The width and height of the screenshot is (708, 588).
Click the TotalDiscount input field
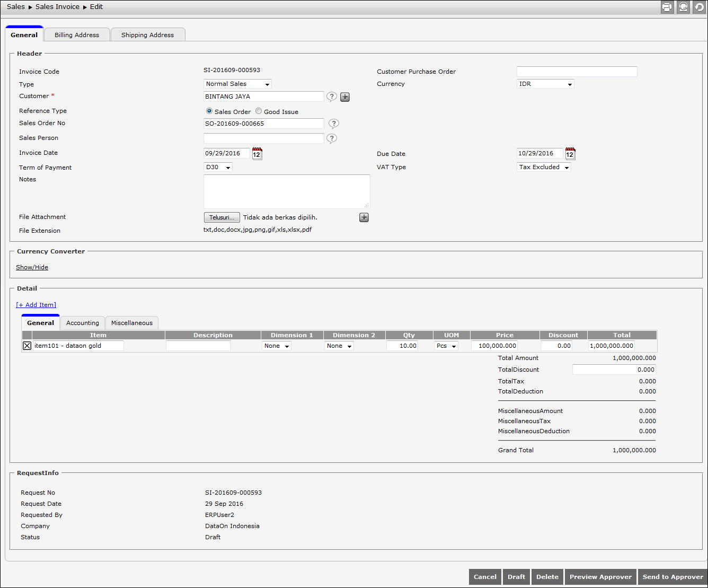(614, 370)
